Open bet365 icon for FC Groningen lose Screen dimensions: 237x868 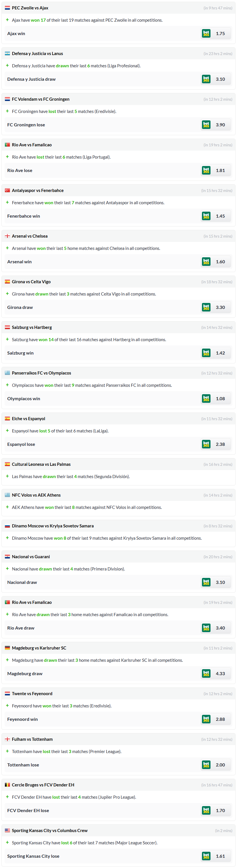tap(206, 125)
